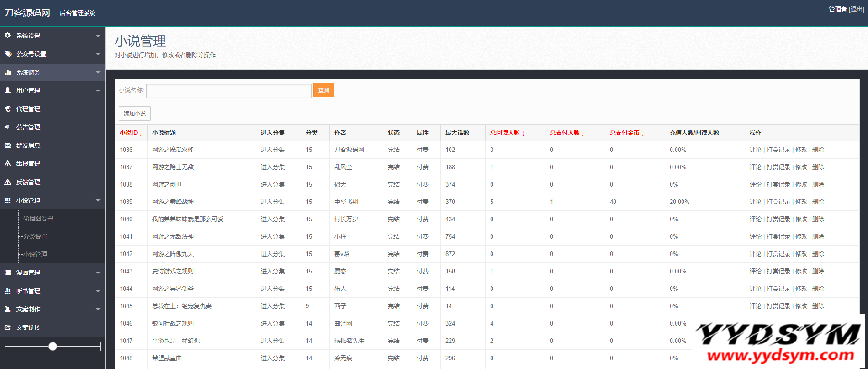Click the speaker icon beside 公告管理

[x=7, y=127]
